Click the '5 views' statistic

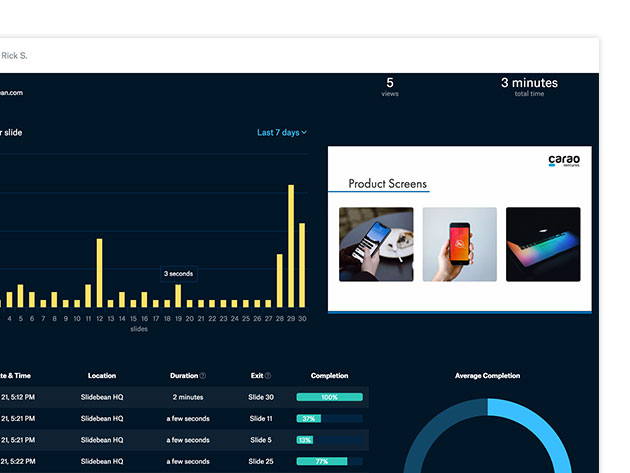pos(390,86)
